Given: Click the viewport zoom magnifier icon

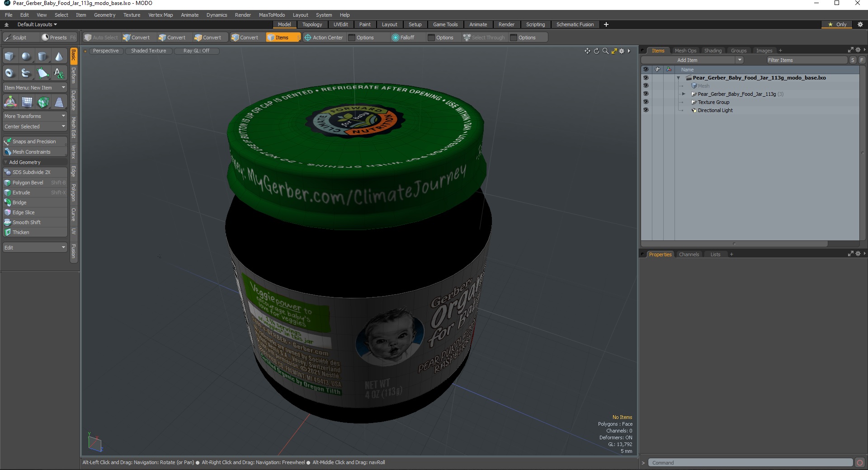Looking at the screenshot, I should (x=605, y=51).
